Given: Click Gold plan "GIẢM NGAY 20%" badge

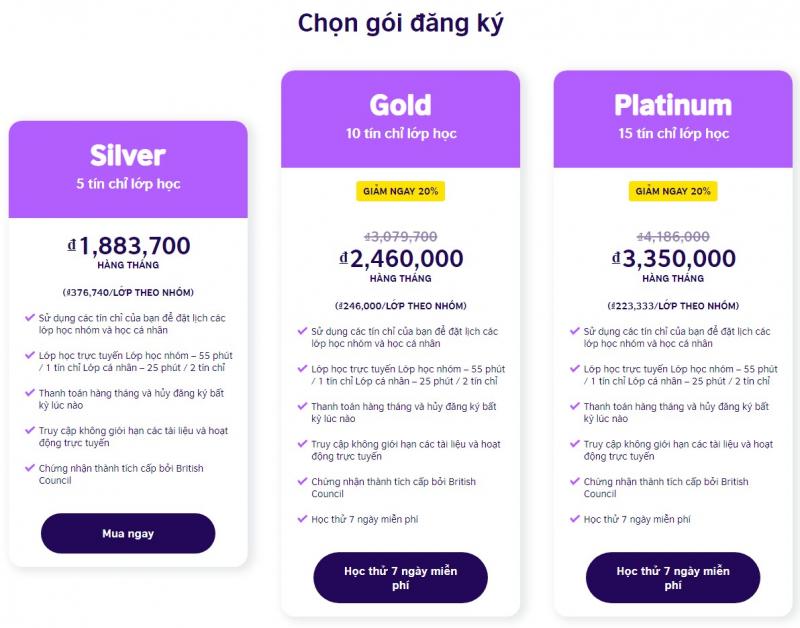Looking at the screenshot, I should pos(401,191).
